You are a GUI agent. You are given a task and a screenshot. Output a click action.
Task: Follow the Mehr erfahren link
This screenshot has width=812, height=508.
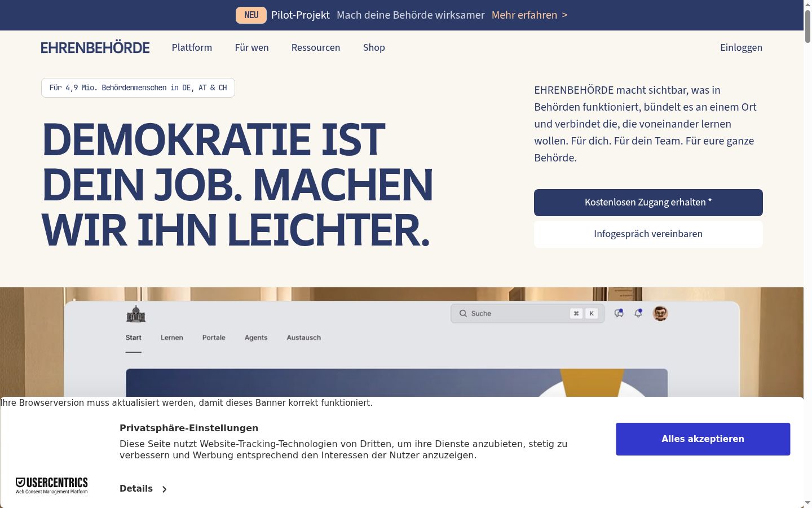click(x=529, y=15)
